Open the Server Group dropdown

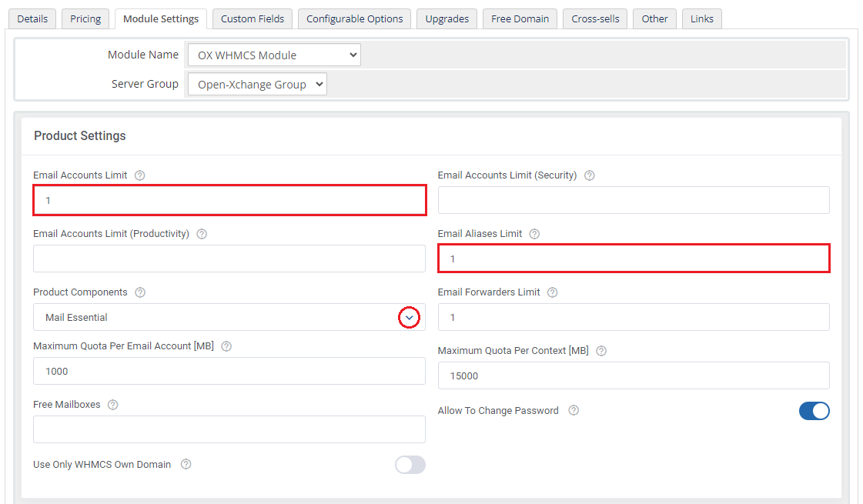coord(257,85)
